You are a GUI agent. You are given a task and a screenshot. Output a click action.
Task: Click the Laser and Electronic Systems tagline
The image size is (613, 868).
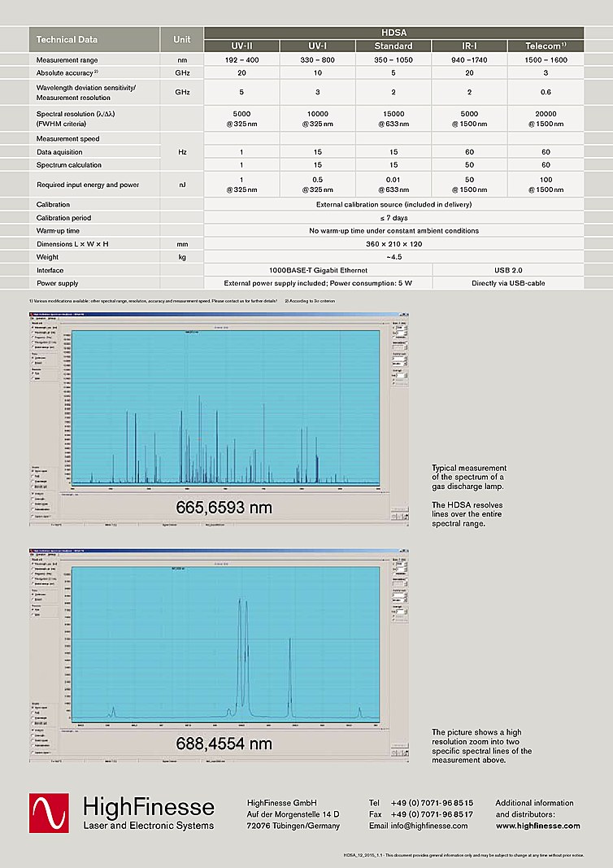pyautogui.click(x=148, y=826)
